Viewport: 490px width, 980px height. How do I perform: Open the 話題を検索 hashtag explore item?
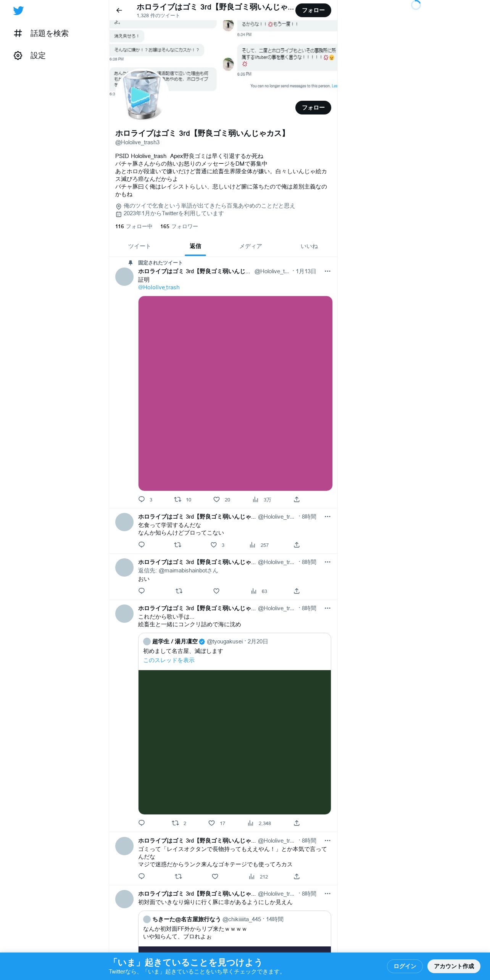(x=41, y=34)
